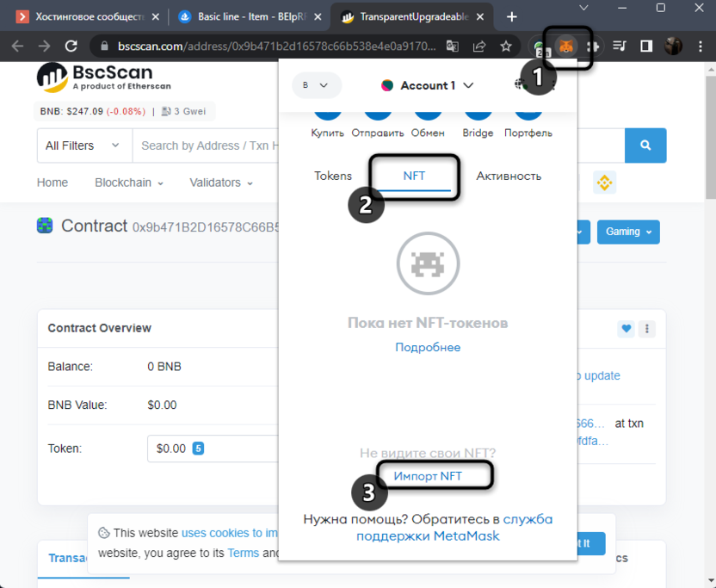This screenshot has height=588, width=716.
Task: Expand the Validators menu
Action: [221, 183]
